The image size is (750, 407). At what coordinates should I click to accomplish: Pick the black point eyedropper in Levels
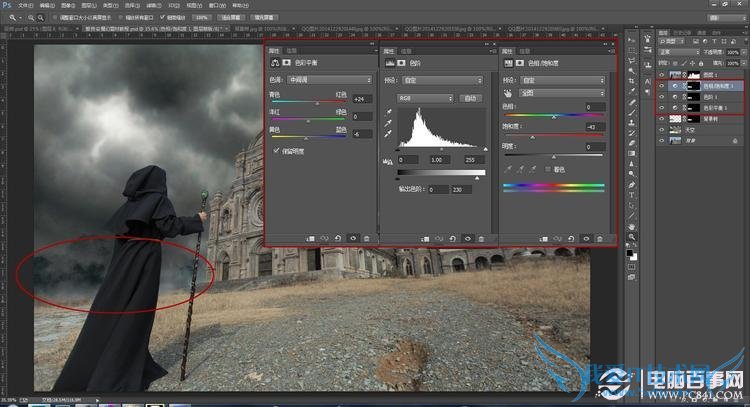pyautogui.click(x=388, y=113)
